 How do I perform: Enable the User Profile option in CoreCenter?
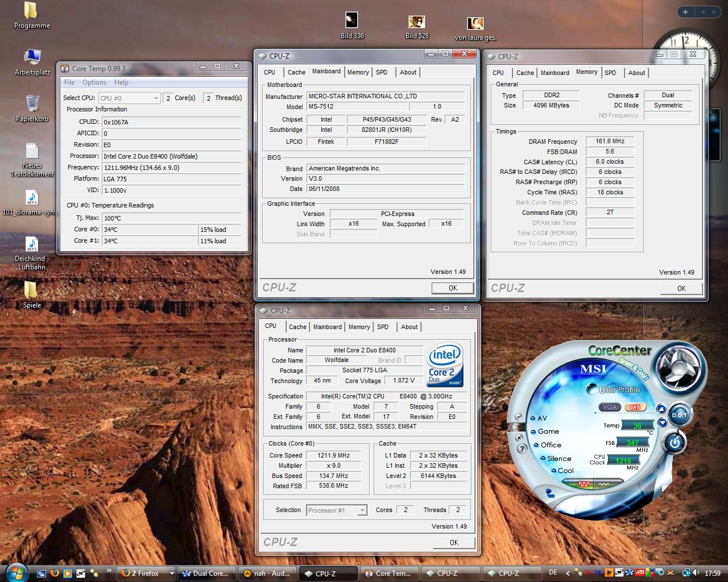614,390
